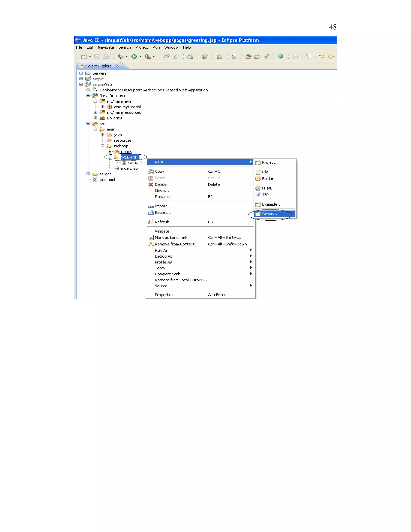Close the Project Explorer view tab

[x=118, y=66]
